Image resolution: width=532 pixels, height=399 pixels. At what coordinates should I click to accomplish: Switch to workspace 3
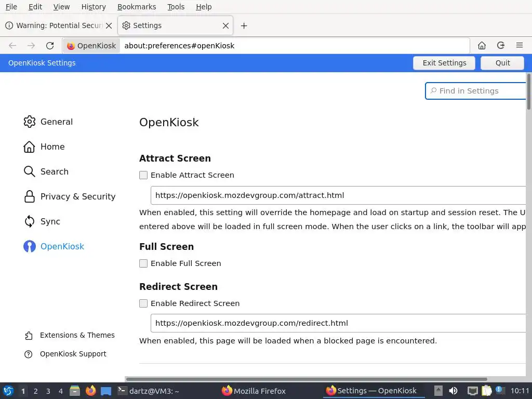click(x=48, y=391)
